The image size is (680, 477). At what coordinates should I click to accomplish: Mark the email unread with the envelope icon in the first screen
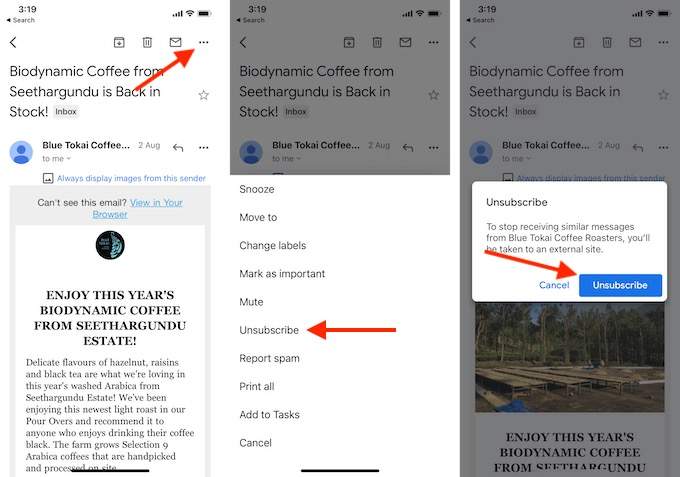click(x=175, y=42)
